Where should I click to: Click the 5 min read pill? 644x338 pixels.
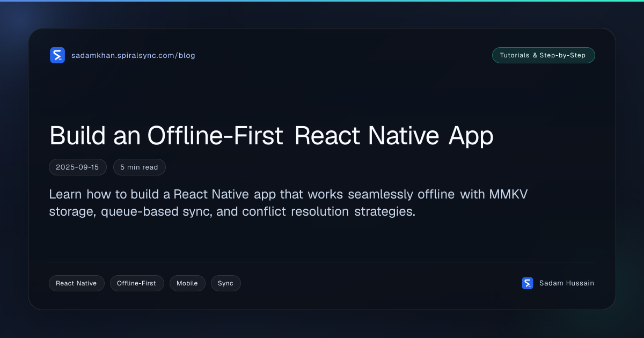tap(139, 167)
